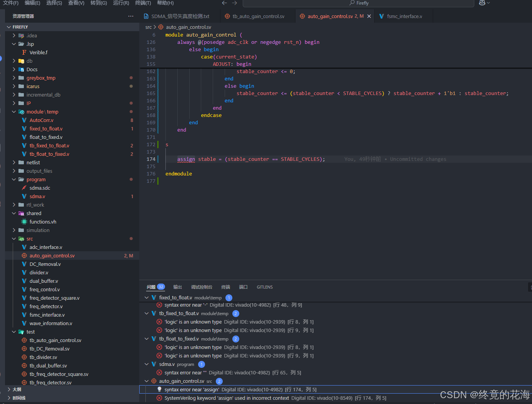Click the 'logic' unknown type error at 行 8 under tb_fixed_to_float.v
The width and height of the screenshot is (532, 404).
[x=239, y=322]
